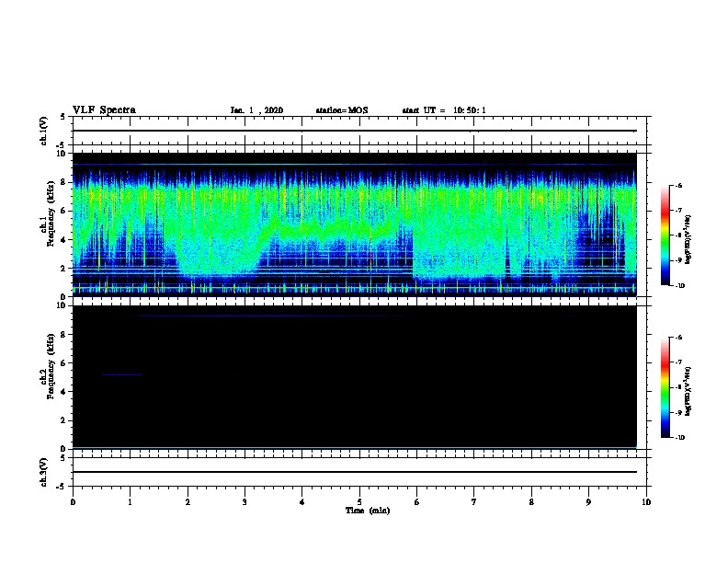Click the 'ch.1(V)' axis label
The width and height of the screenshot is (728, 563).
[x=44, y=131]
